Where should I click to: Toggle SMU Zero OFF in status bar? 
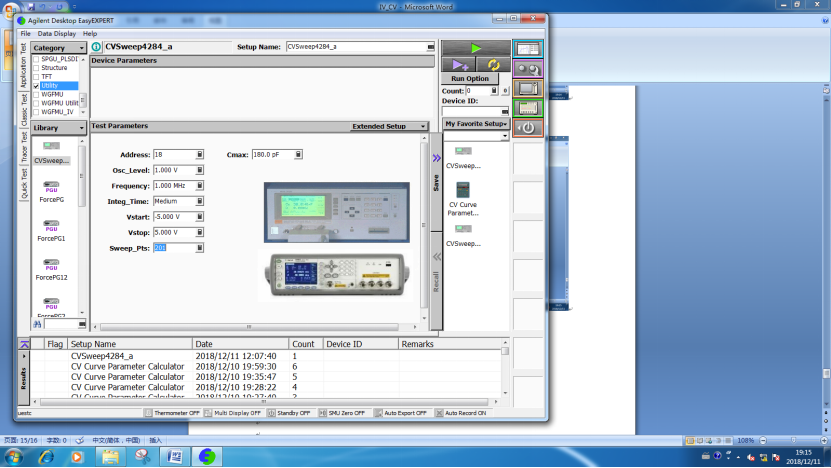pyautogui.click(x=342, y=413)
